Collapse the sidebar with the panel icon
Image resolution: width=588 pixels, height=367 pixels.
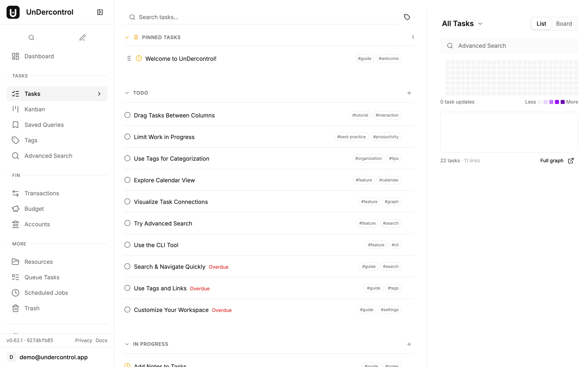tap(100, 12)
